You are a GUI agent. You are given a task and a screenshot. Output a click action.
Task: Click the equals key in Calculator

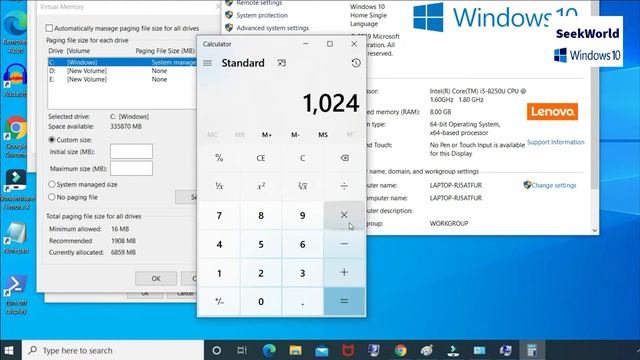344,302
